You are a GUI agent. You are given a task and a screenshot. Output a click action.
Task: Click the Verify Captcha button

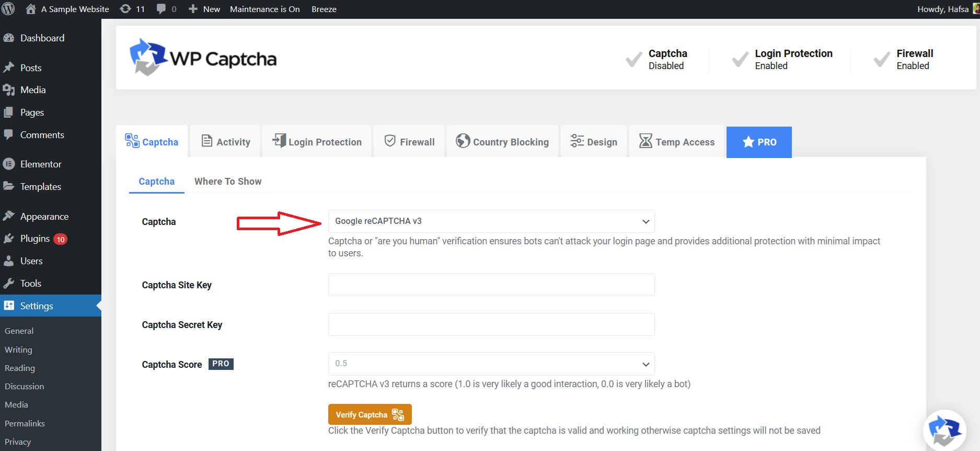(370, 414)
